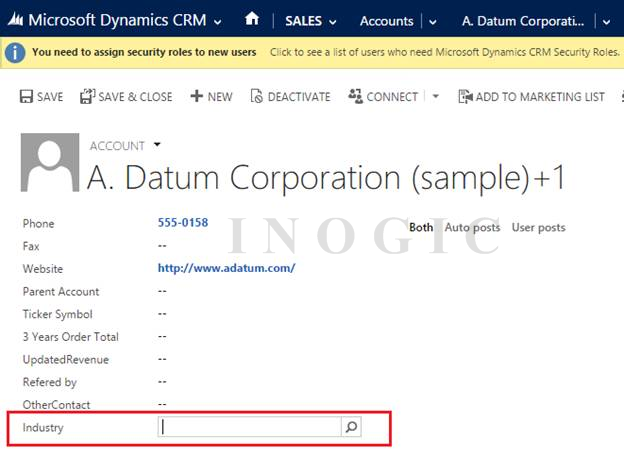Screen dimensions: 624x456
Task: Open dropdown next to Microsoft Dynamics CRM
Action: coord(218,22)
